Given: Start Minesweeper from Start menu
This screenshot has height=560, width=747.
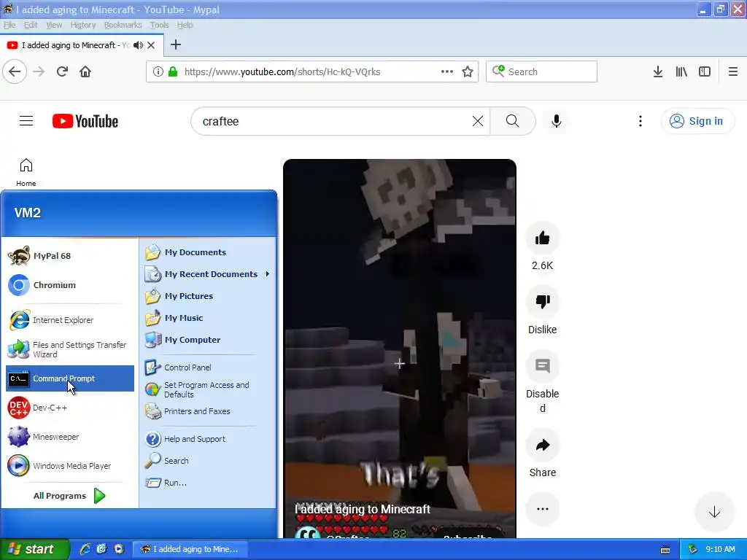Looking at the screenshot, I should click(70, 437).
